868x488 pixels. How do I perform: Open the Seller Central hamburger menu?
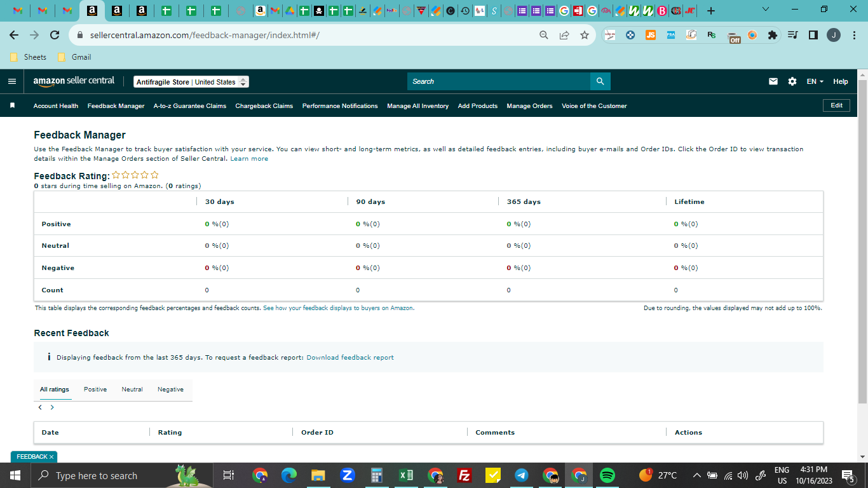(x=11, y=81)
